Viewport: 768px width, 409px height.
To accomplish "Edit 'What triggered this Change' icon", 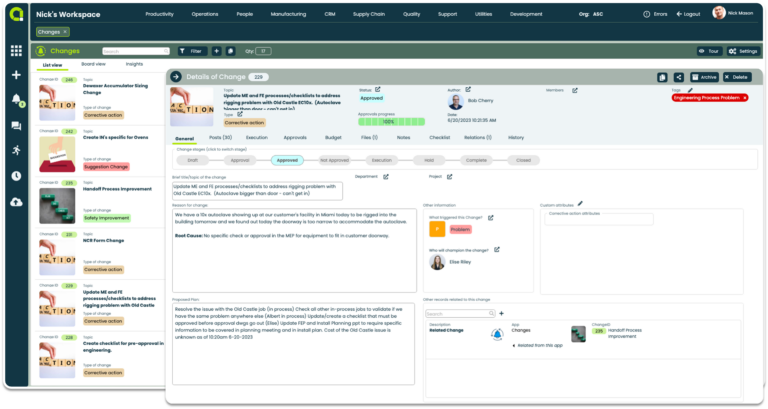I will pos(490,217).
